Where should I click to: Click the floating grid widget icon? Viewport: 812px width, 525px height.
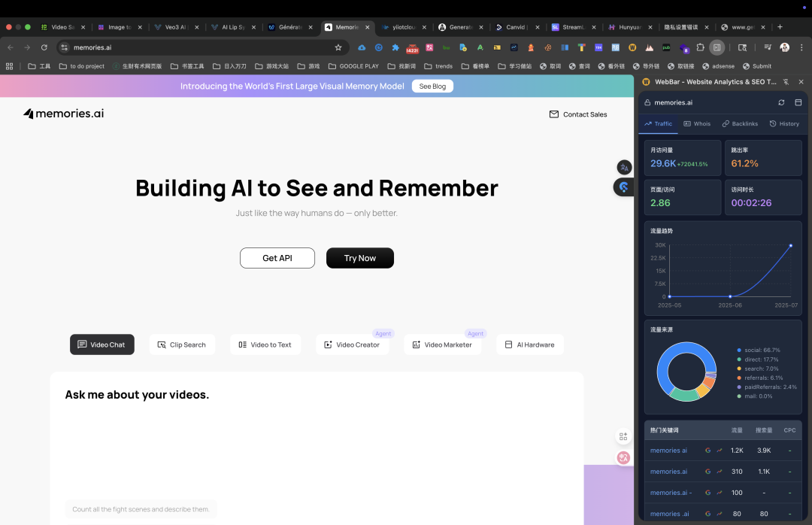(623, 436)
